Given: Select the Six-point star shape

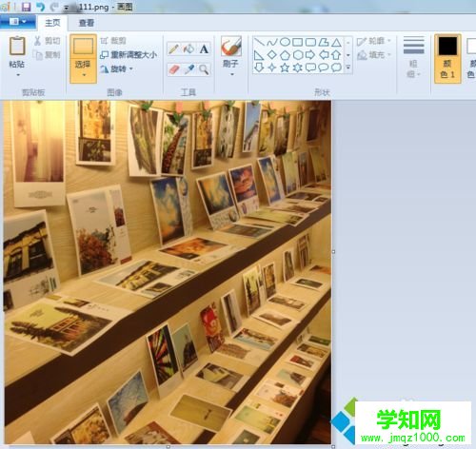Looking at the screenshot, I should [x=297, y=68].
